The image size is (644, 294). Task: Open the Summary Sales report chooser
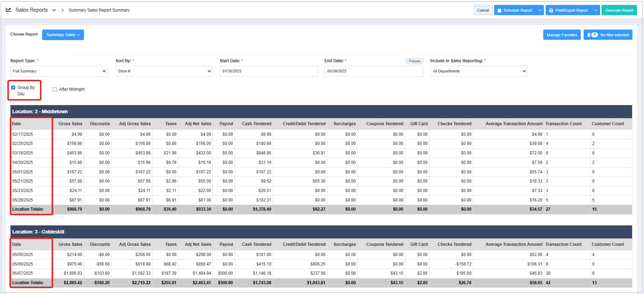point(63,35)
